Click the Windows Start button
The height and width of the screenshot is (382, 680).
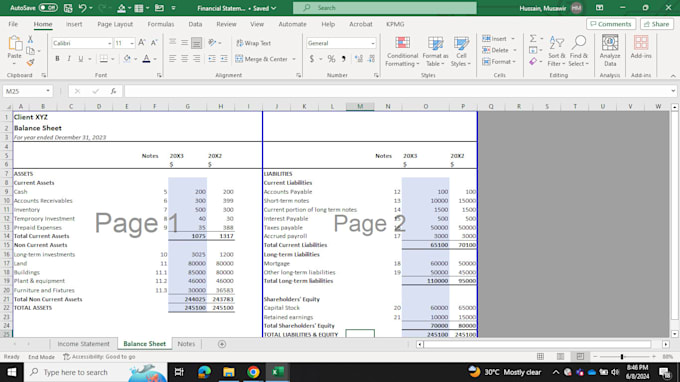click(12, 372)
